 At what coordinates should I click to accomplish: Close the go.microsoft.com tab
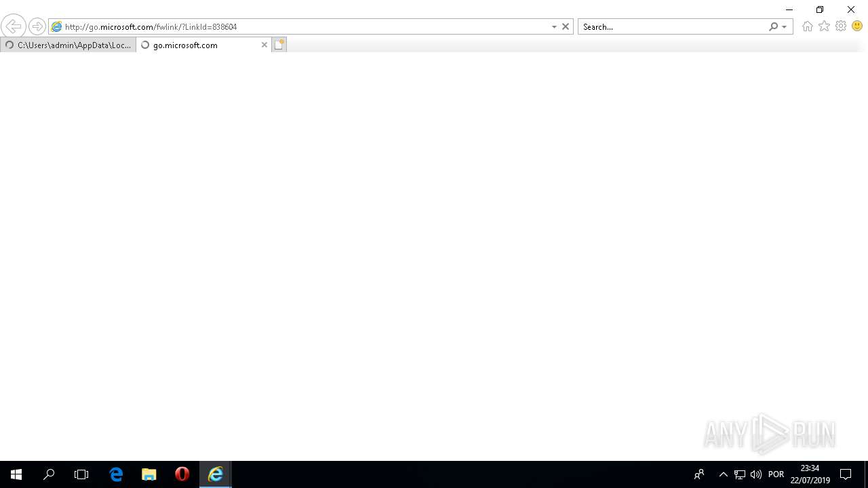point(264,45)
